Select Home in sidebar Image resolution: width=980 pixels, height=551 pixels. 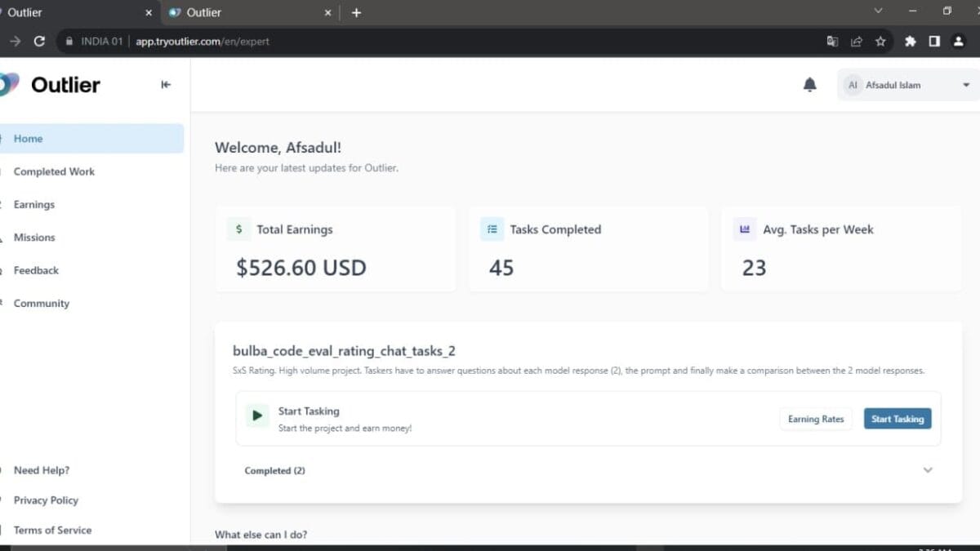coord(91,139)
